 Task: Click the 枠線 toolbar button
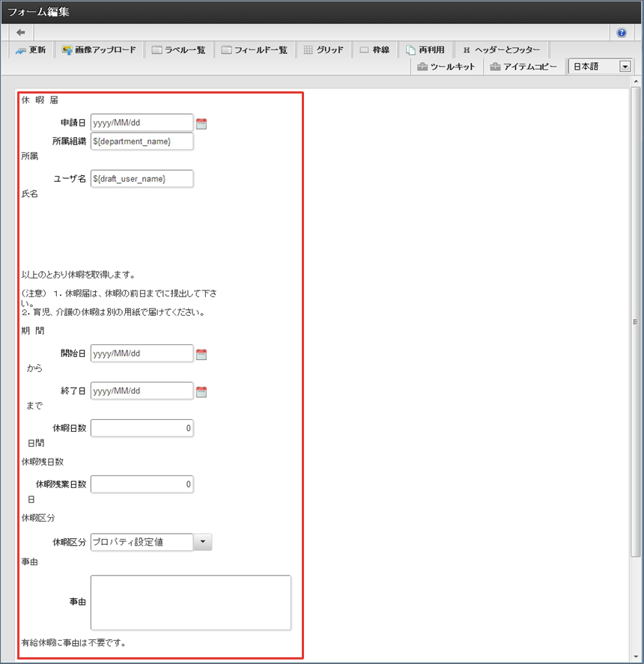tap(374, 50)
